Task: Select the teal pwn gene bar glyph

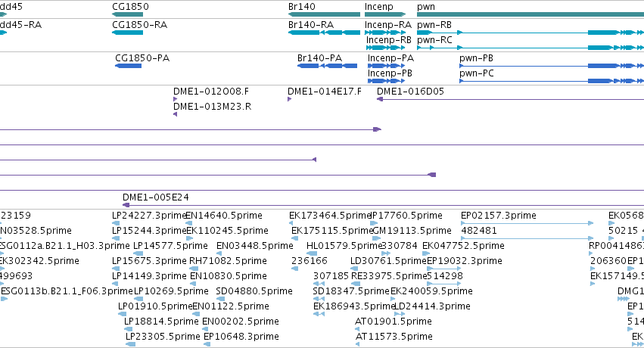Action: tap(530, 14)
